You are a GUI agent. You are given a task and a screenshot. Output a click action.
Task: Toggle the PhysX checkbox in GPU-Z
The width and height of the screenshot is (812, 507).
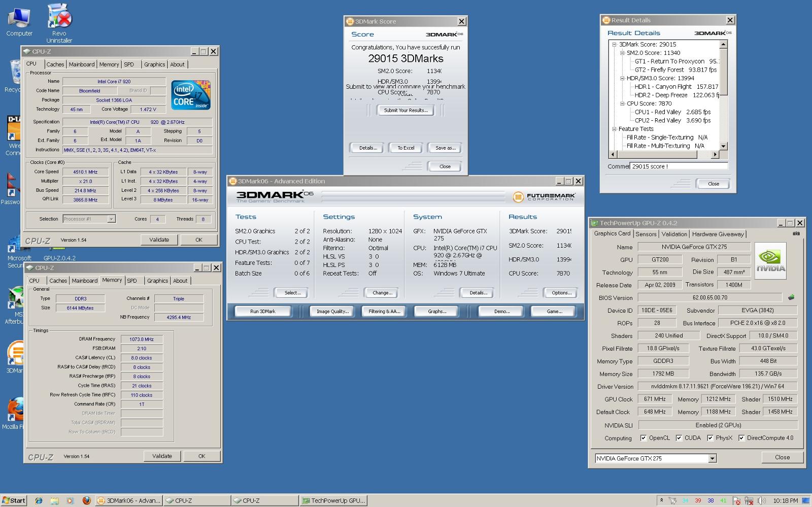point(710,438)
